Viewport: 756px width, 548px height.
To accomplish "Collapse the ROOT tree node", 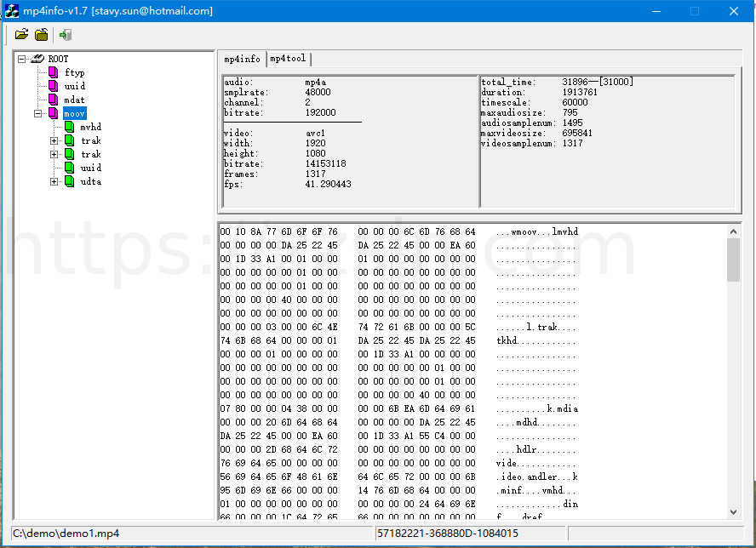I will [x=22, y=59].
